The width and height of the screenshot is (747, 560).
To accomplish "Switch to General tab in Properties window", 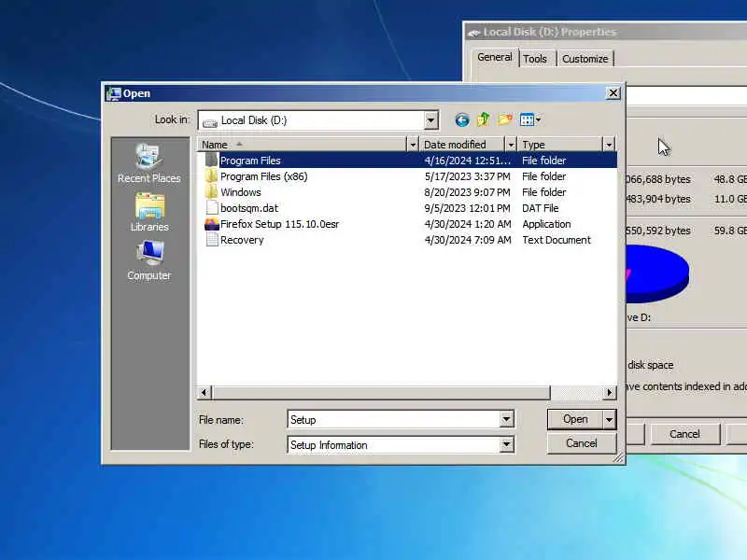I will pyautogui.click(x=495, y=57).
